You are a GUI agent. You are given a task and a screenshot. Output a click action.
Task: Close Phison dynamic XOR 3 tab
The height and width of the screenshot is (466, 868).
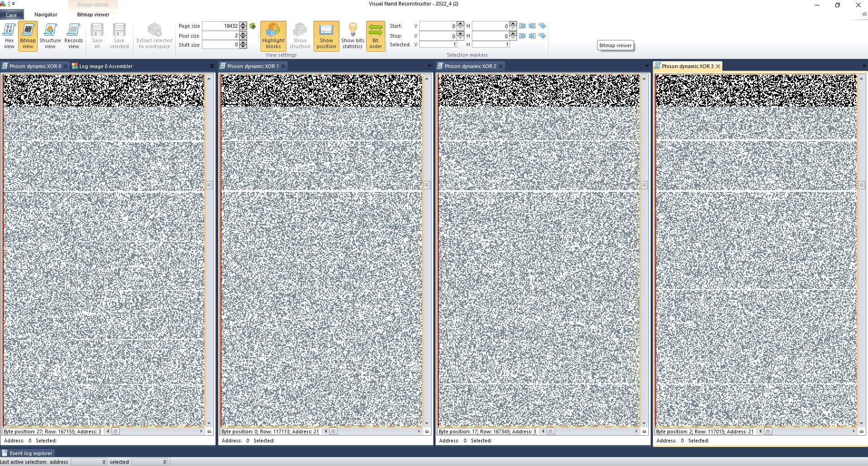[x=718, y=66]
